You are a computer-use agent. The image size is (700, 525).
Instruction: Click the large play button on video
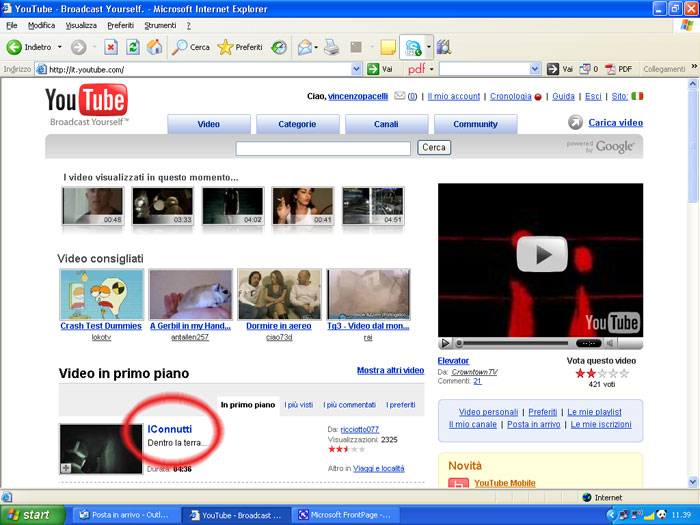point(542,254)
